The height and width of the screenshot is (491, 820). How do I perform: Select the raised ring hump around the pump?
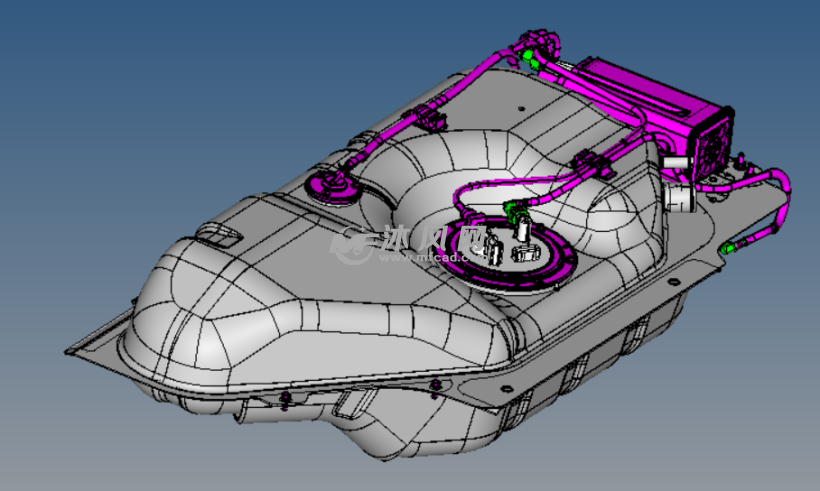point(440,160)
